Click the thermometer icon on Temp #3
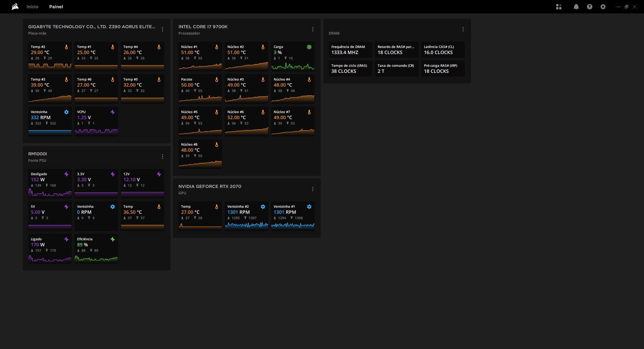The height and width of the screenshot is (349, 644). tap(66, 80)
